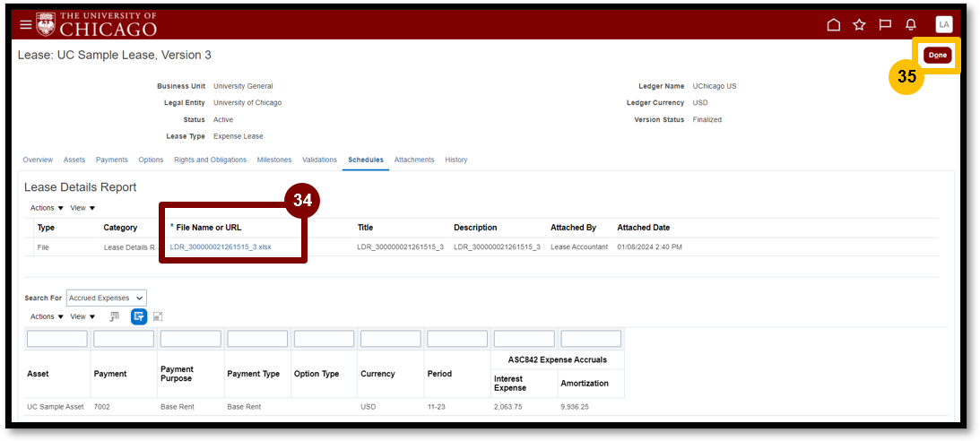
Task: Click the Interest Expense column header
Action: point(508,383)
